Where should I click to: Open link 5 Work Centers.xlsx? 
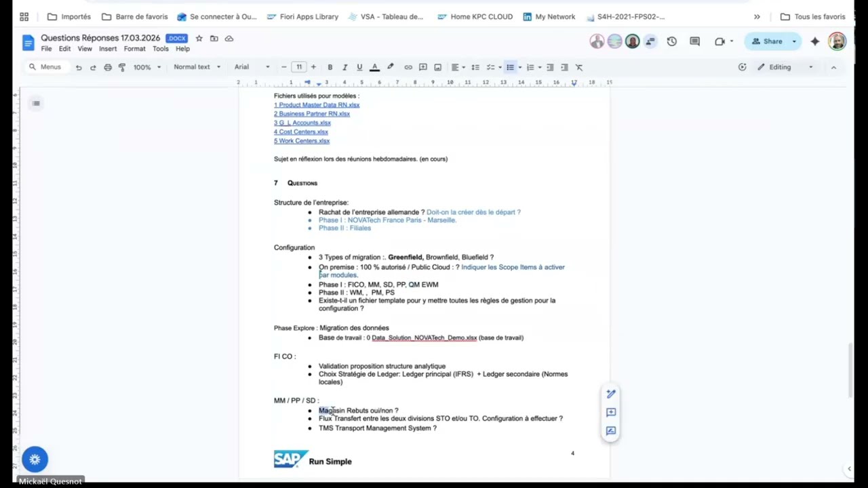point(302,141)
